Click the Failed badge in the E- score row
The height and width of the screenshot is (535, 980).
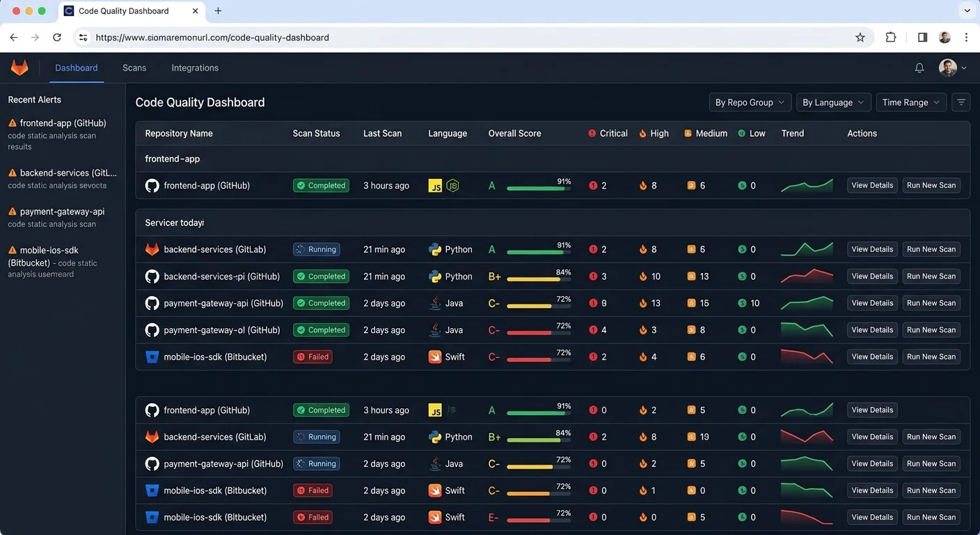point(313,518)
